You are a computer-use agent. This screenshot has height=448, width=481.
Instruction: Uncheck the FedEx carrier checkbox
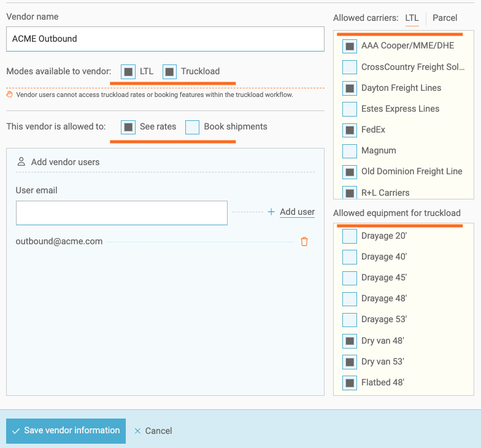pos(350,130)
